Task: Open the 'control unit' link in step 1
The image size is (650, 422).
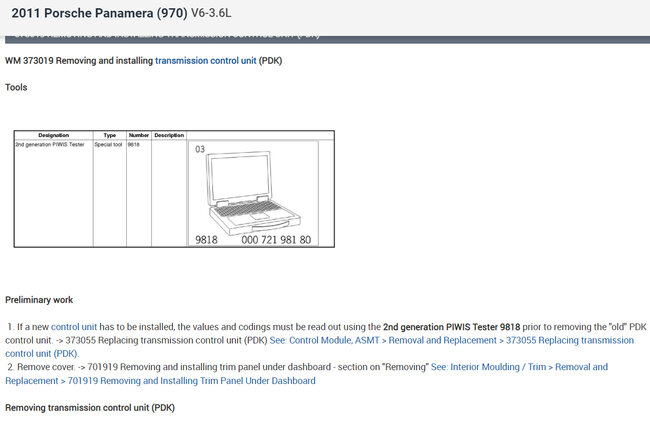Action: [x=74, y=327]
